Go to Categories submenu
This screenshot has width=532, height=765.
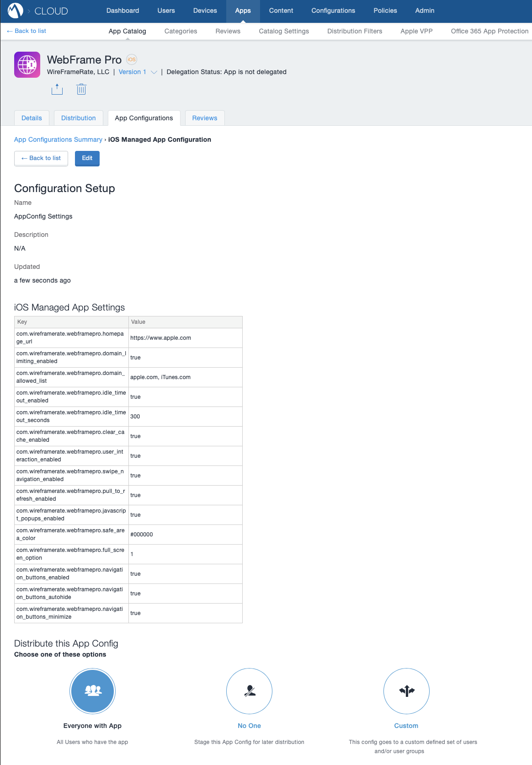coord(181,31)
